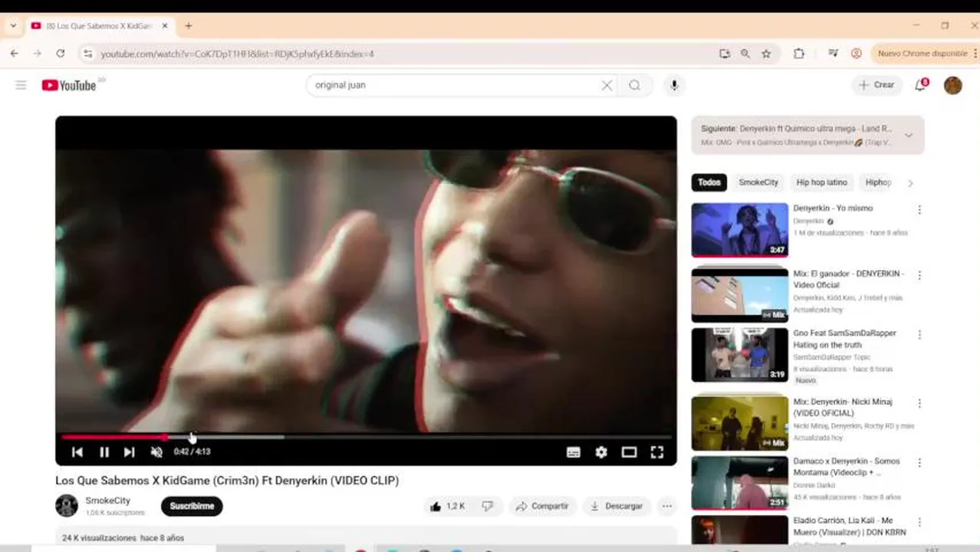Viewport: 980px width, 552px height.
Task: Open Denyerkin - Yo mismo thumbnail
Action: coord(740,230)
